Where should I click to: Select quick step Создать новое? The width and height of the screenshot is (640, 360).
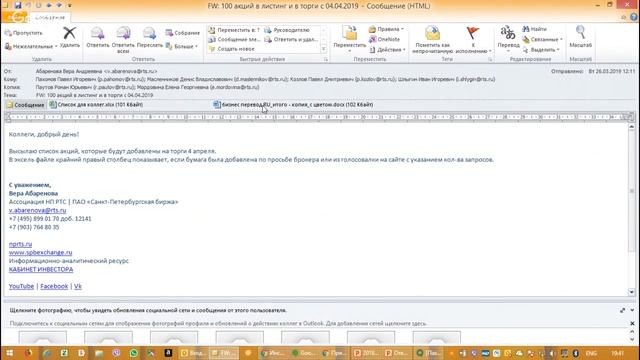[x=231, y=49]
